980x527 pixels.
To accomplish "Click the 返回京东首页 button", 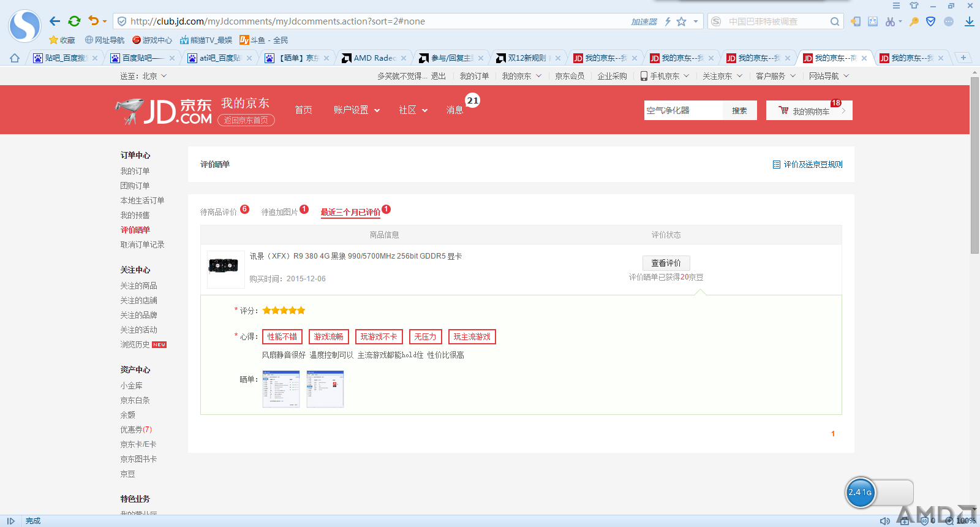I will point(246,120).
